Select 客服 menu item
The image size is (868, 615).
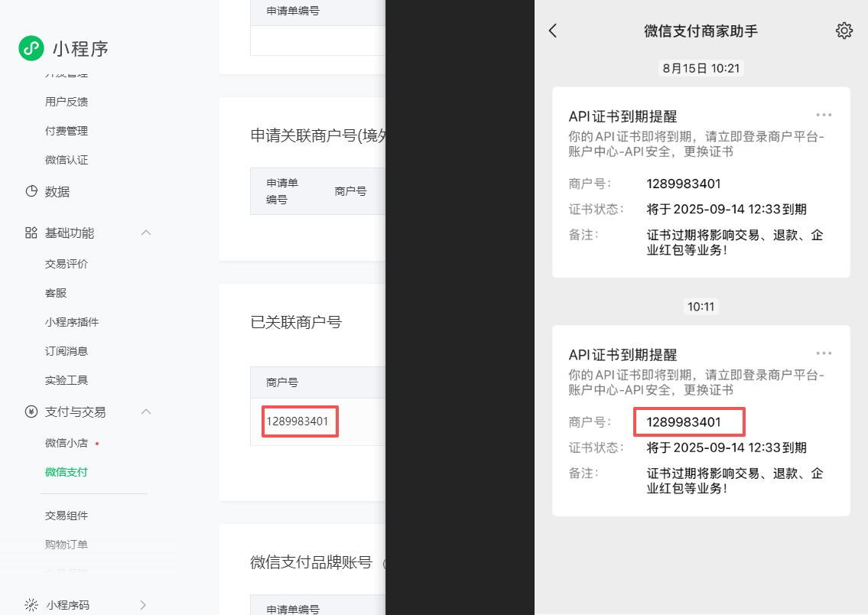pos(55,293)
